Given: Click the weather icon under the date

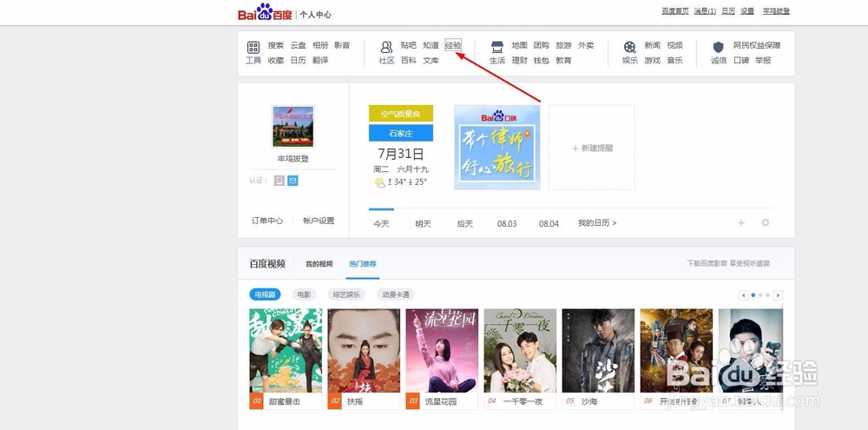Looking at the screenshot, I should coord(380,182).
